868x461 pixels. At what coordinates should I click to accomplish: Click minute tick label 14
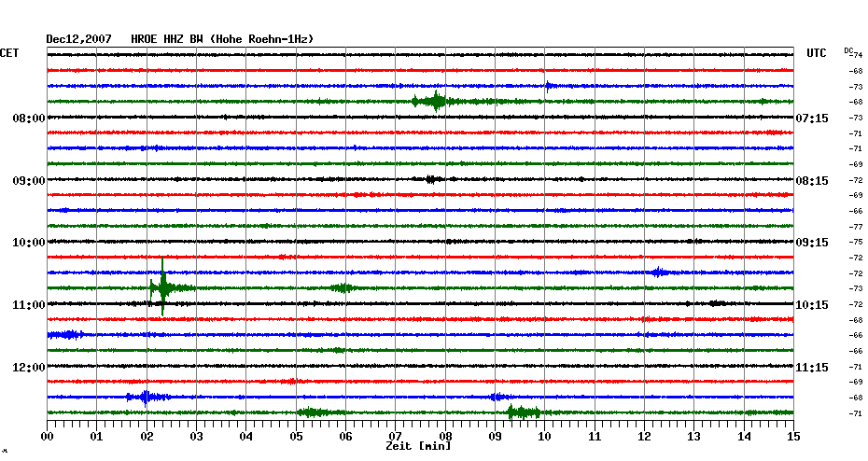tap(744, 437)
